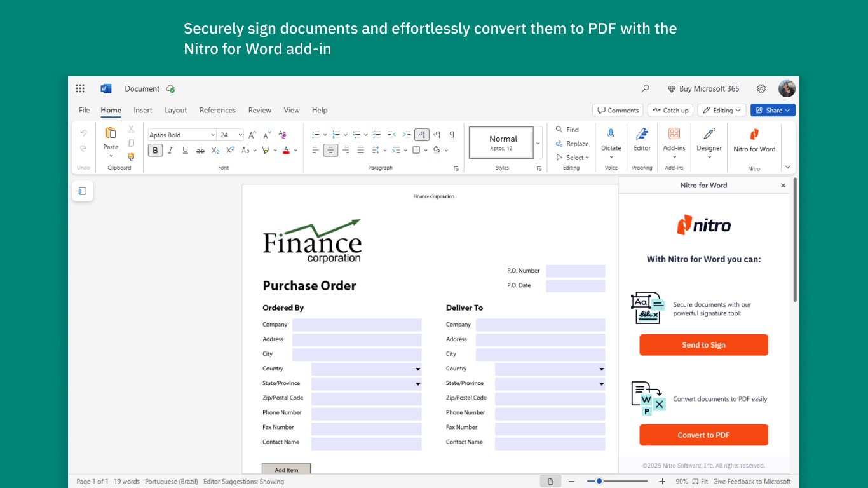Zoom in with the plus button
868x488 pixels.
click(x=662, y=482)
